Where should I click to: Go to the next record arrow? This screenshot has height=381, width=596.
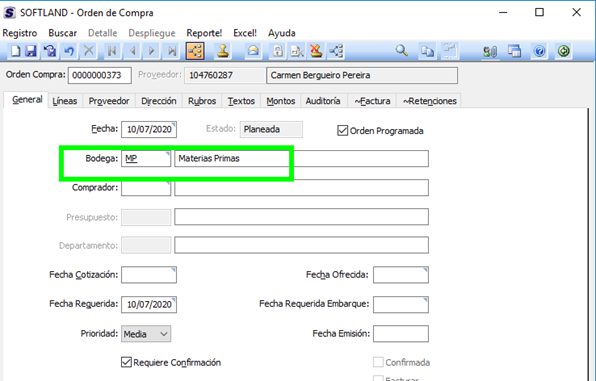pyautogui.click(x=152, y=51)
